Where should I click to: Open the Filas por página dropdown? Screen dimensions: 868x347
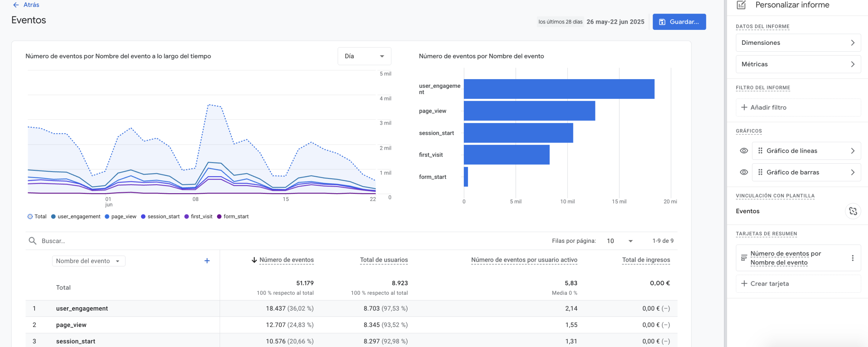pyautogui.click(x=620, y=241)
